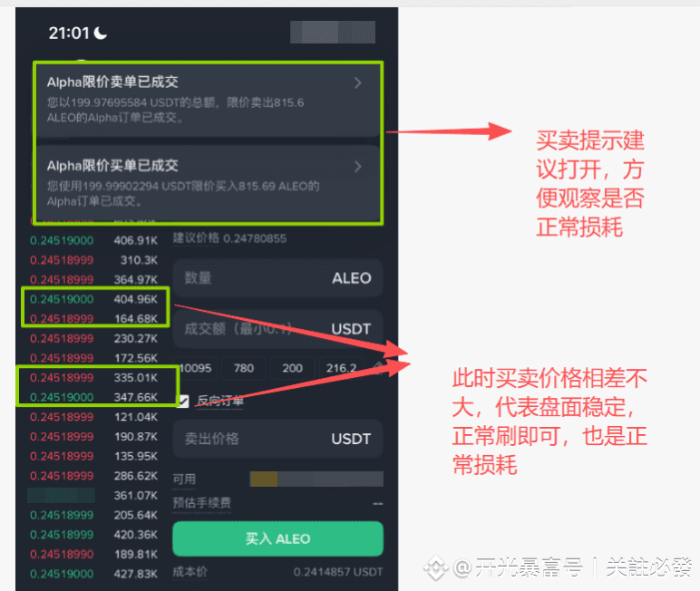Open the Alpha限价卖单已成交 notification

[208, 100]
